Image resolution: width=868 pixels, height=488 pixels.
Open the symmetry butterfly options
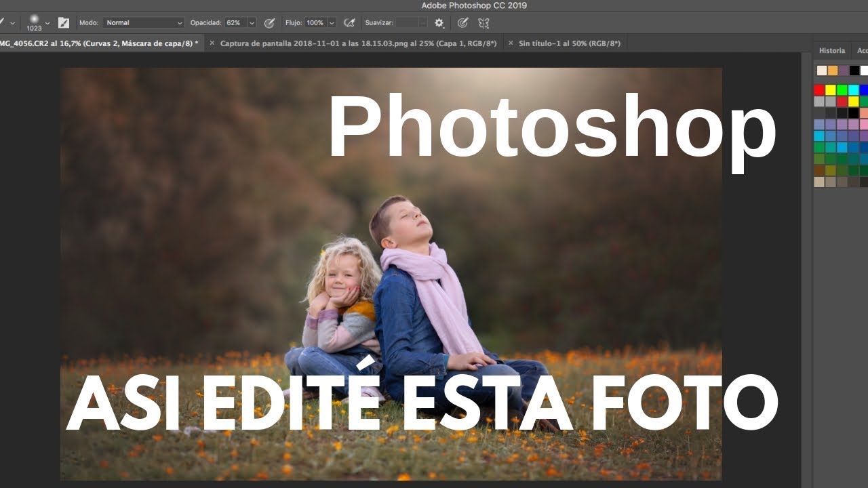click(484, 23)
